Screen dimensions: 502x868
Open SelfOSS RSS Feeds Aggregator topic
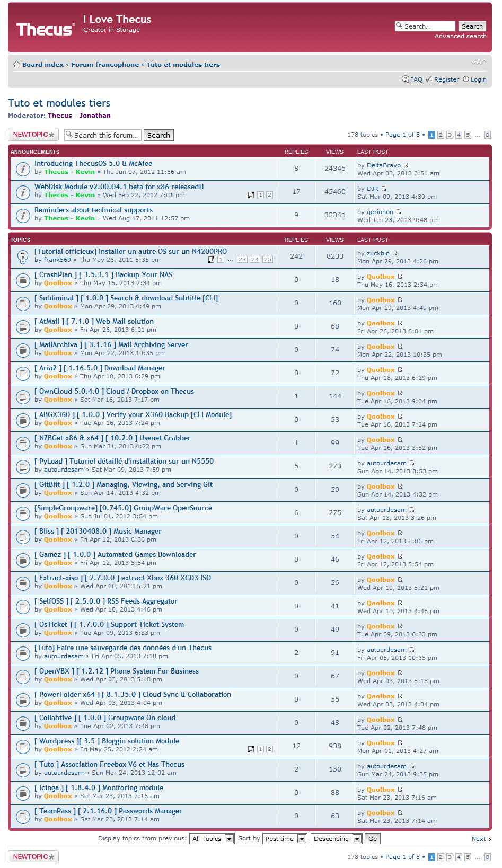tap(106, 601)
